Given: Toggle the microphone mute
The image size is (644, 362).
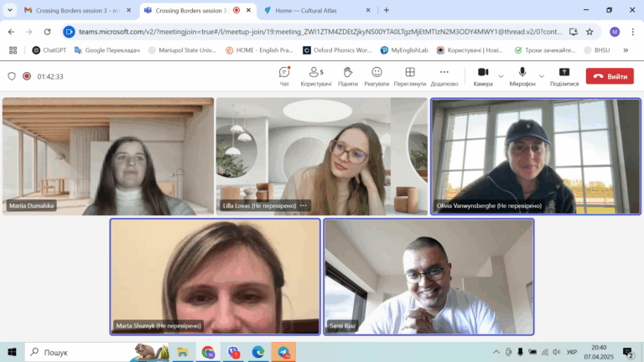Looking at the screenshot, I should click(x=522, y=75).
